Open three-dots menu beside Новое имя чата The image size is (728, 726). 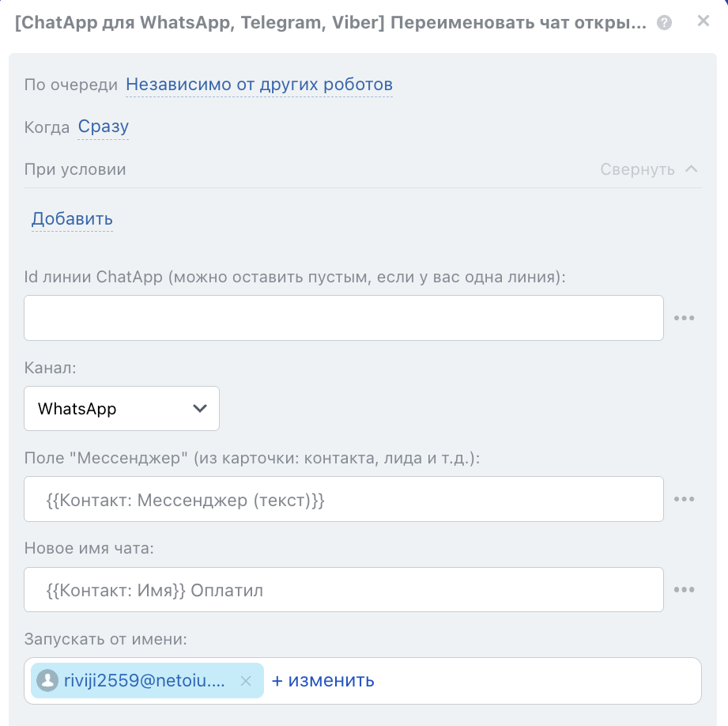684,590
